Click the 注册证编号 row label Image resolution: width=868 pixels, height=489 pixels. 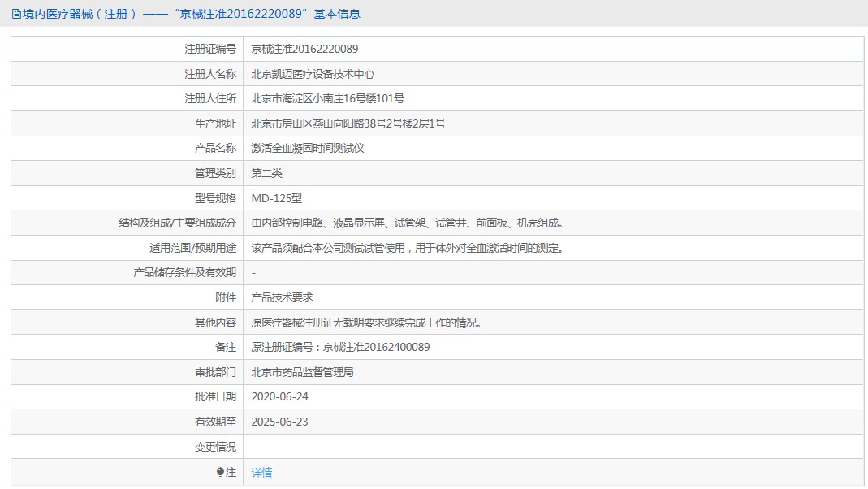click(210, 49)
